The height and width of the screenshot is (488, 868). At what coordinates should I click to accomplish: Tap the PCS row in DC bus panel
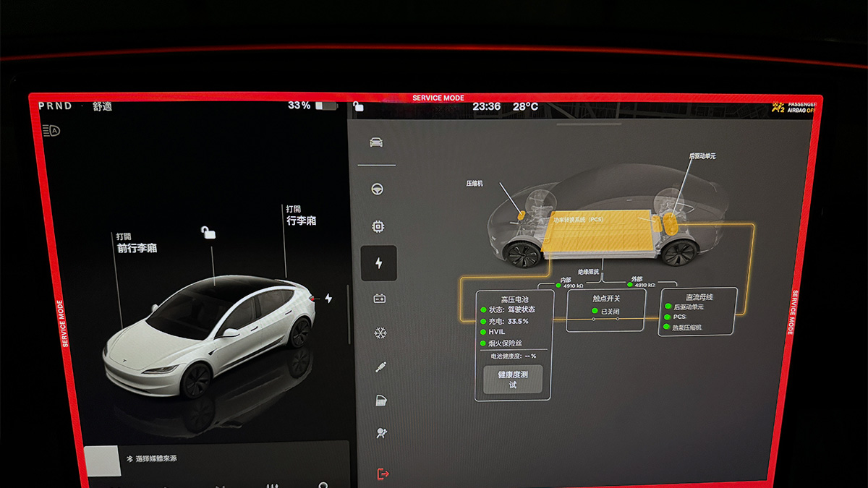tap(676, 317)
